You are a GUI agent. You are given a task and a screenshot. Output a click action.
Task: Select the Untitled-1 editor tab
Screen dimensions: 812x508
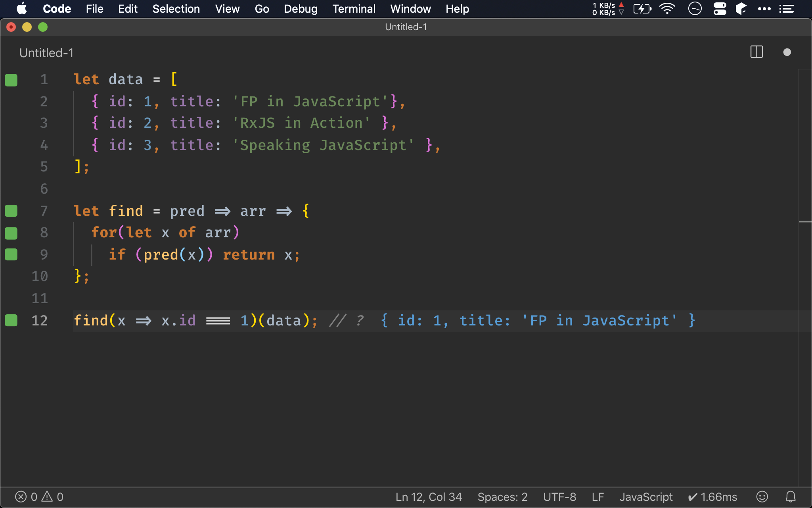click(x=46, y=53)
